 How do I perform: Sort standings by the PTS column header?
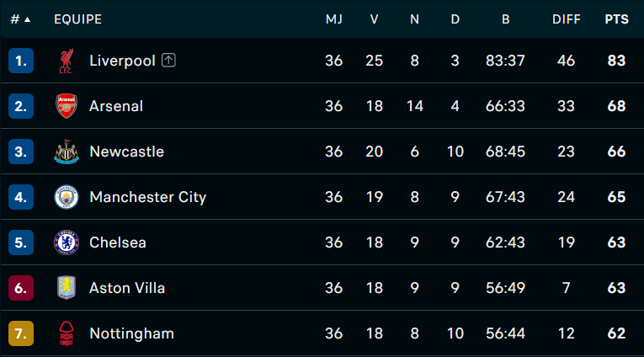[616, 19]
